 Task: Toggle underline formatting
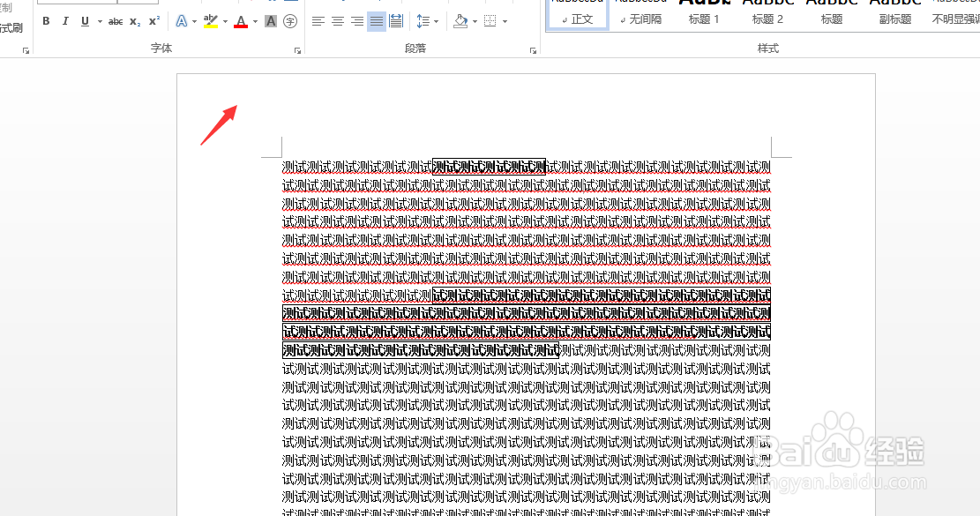(x=85, y=21)
